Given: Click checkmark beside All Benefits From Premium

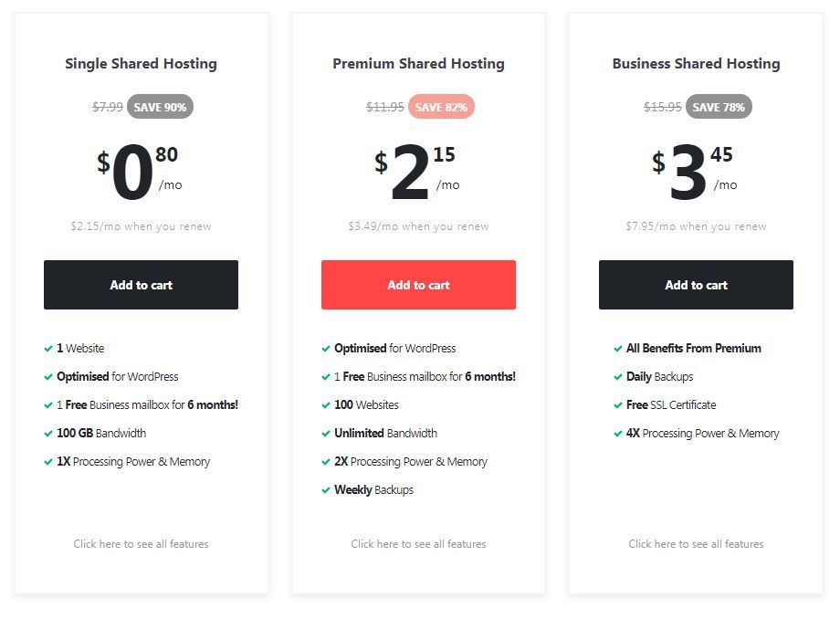Looking at the screenshot, I should (x=618, y=349).
